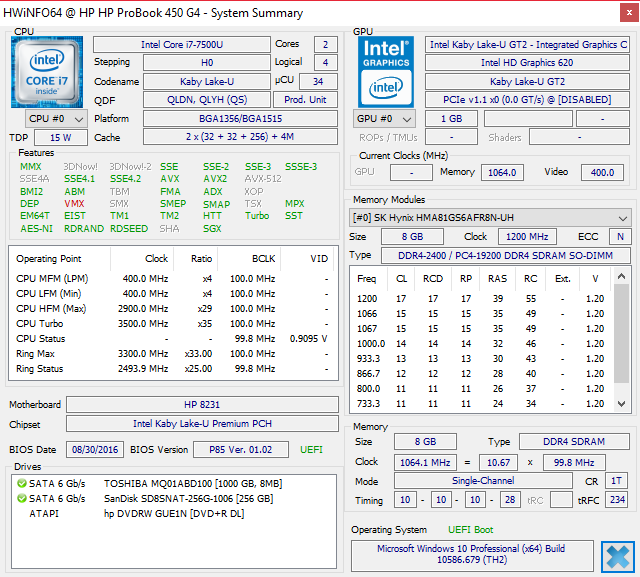Click the memory multiplier 10.67 field
The image size is (640, 577).
pyautogui.click(x=498, y=462)
